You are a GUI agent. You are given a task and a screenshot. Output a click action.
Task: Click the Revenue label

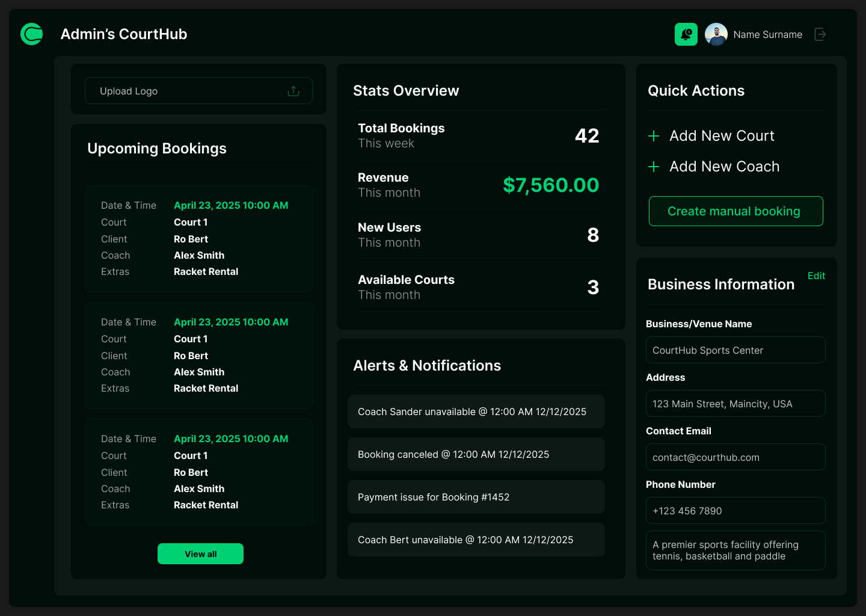click(383, 177)
